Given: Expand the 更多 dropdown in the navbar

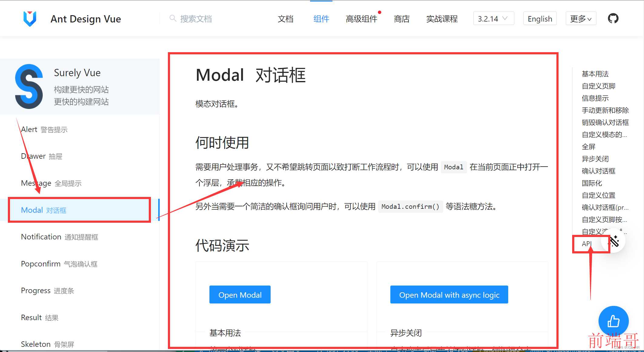Looking at the screenshot, I should 581,19.
